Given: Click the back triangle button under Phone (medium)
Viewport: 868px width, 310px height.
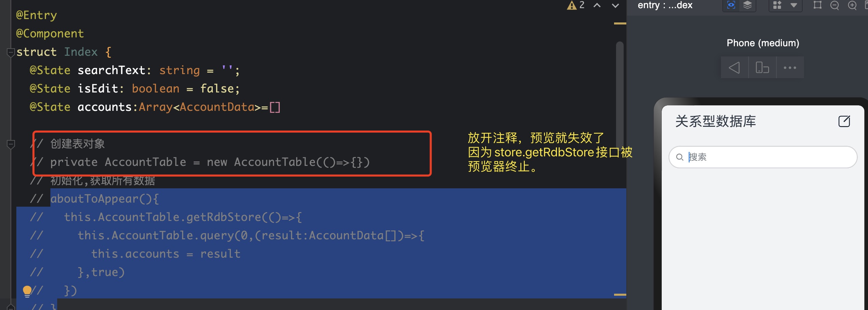Looking at the screenshot, I should pos(735,68).
